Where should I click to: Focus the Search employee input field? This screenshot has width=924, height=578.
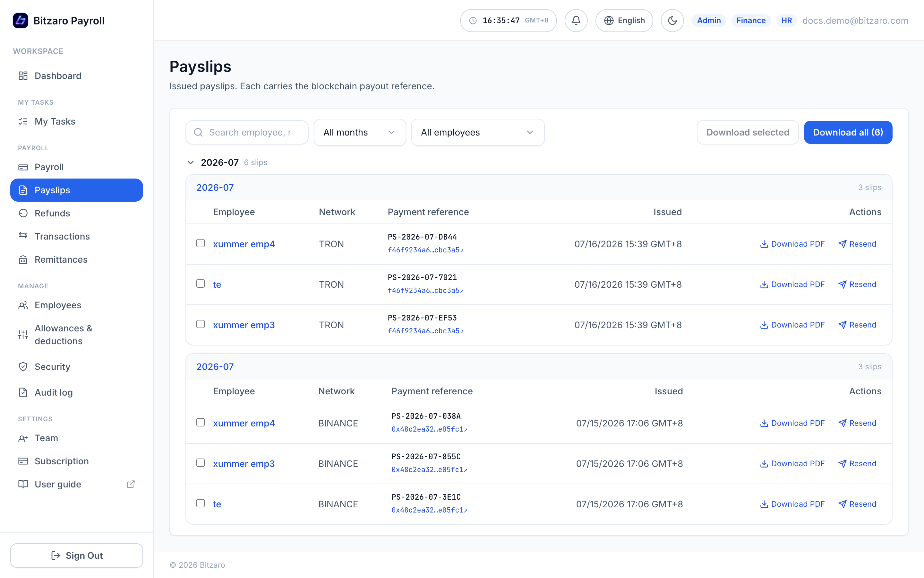247,132
